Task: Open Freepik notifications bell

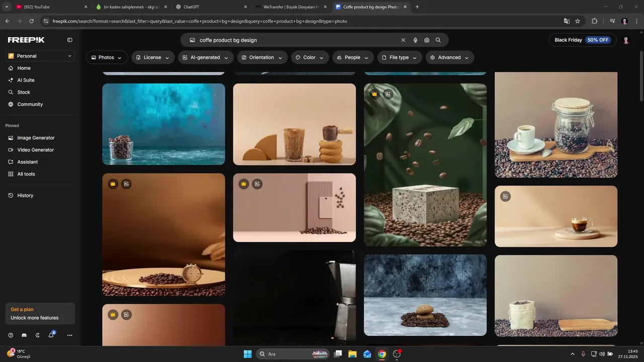Action: [51, 335]
